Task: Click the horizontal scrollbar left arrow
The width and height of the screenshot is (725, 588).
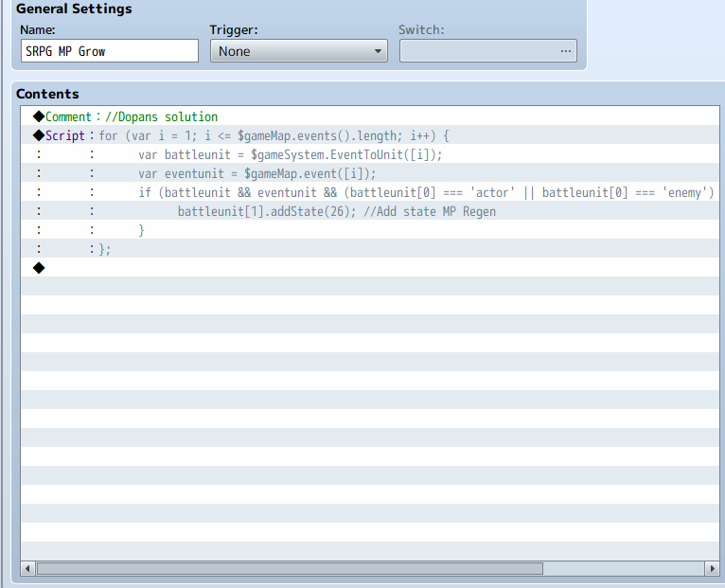Action: 27,568
